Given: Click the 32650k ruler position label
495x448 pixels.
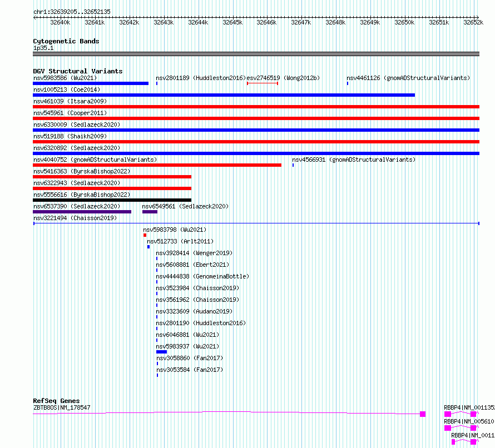Looking at the screenshot, I should point(404,22).
